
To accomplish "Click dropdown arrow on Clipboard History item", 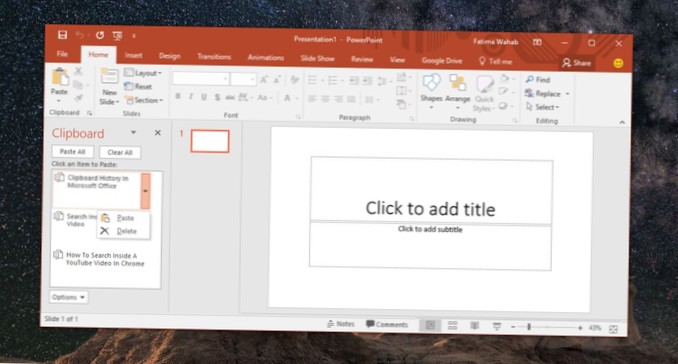I will coord(146,191).
